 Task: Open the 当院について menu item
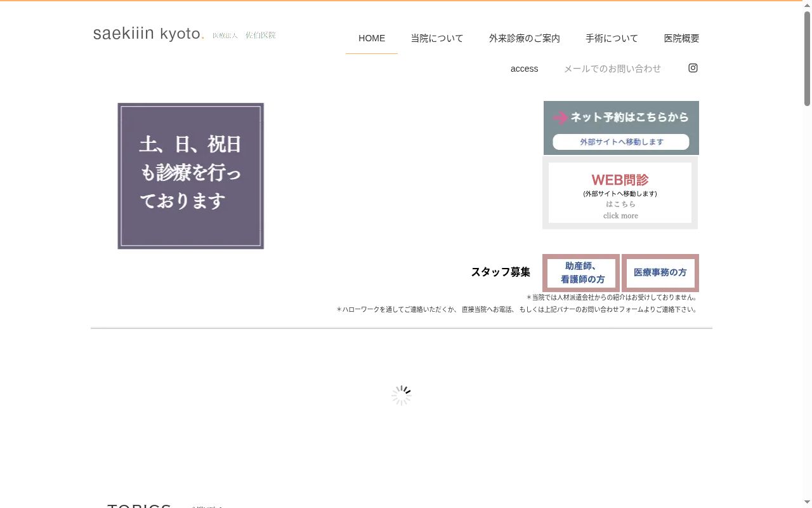(x=437, y=38)
